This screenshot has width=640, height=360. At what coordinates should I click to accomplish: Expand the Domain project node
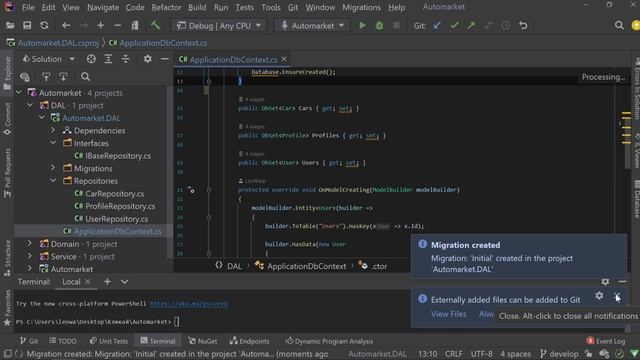click(x=30, y=244)
